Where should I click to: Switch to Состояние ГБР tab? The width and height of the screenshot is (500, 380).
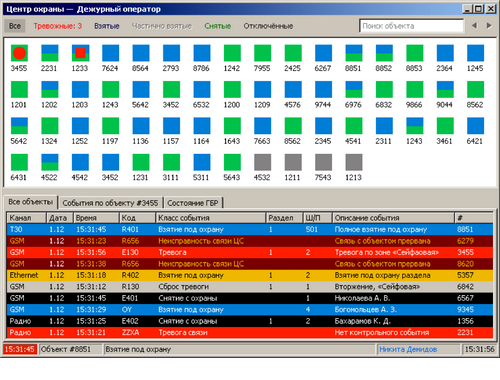coord(193,203)
